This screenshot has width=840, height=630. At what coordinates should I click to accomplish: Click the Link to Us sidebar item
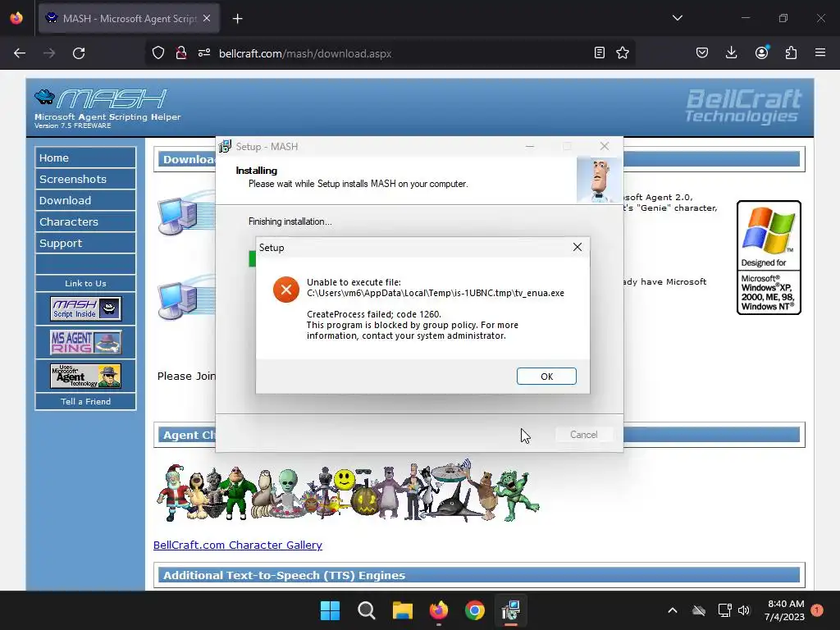pos(85,283)
